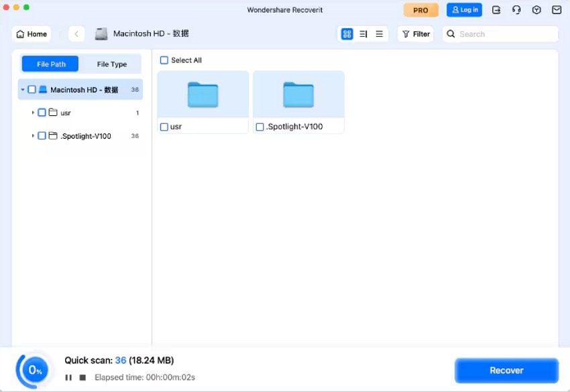This screenshot has width=570, height=392.
Task: Select Macintosh HD row in tree
Action: pos(80,89)
